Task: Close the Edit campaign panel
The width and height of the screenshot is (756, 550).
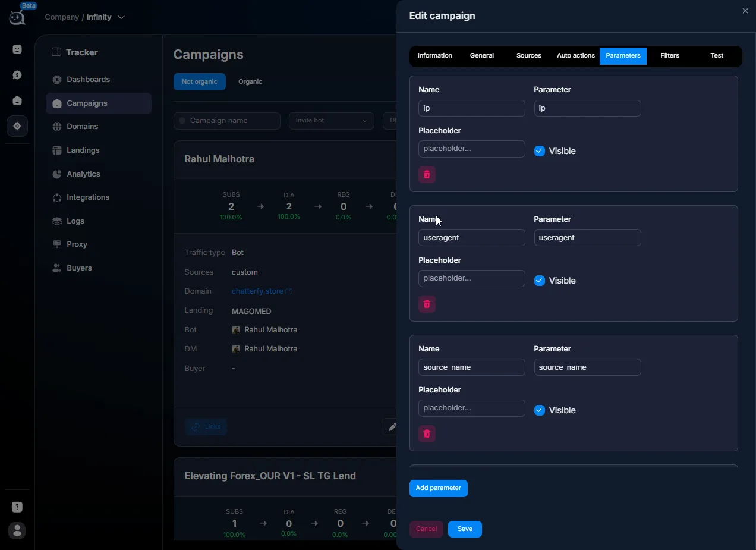Action: click(x=745, y=11)
